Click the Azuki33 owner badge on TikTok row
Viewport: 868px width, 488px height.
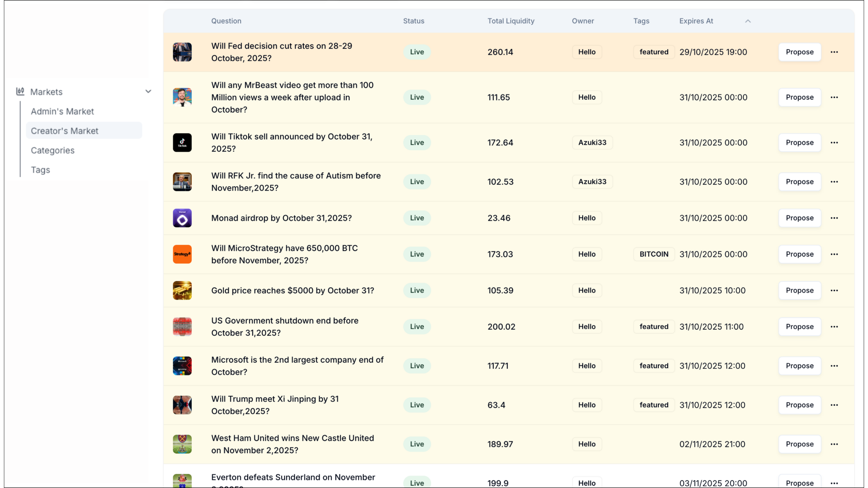592,142
